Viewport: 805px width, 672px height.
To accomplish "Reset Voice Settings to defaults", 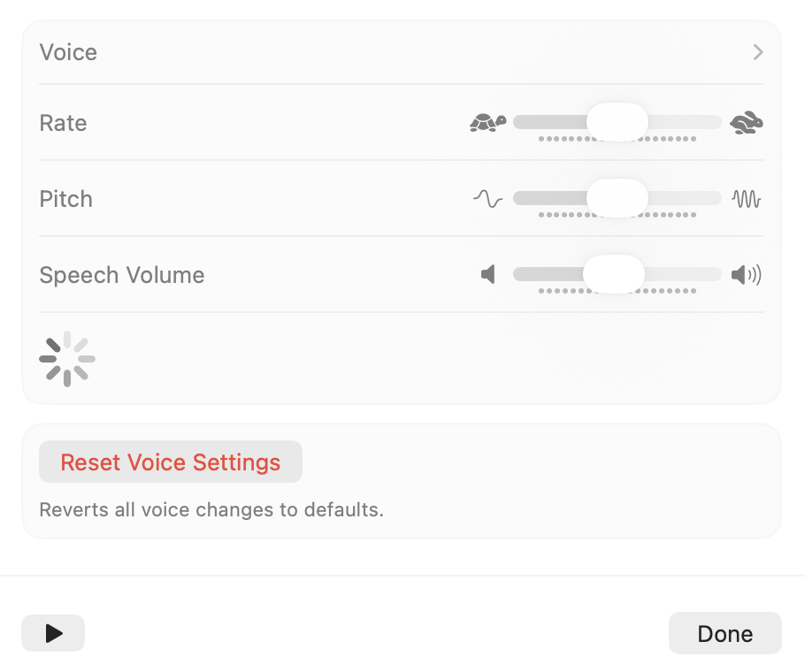I will pyautogui.click(x=171, y=462).
